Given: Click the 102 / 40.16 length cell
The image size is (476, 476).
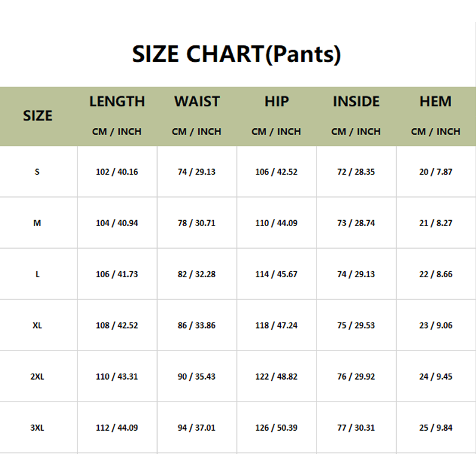Looking at the screenshot, I should coord(117,172).
